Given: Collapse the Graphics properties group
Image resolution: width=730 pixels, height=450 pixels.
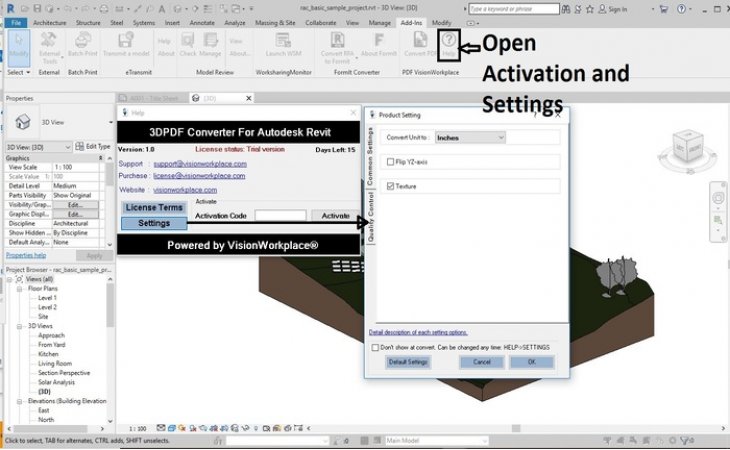Looking at the screenshot, I should click(x=101, y=158).
